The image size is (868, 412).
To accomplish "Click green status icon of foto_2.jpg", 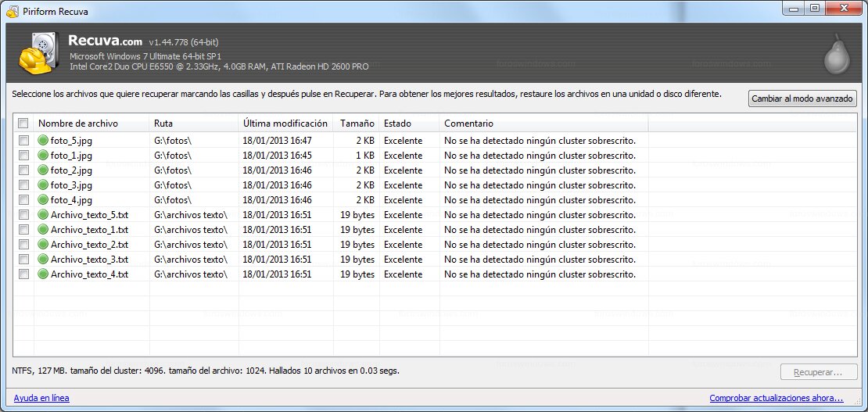I will click(x=43, y=170).
